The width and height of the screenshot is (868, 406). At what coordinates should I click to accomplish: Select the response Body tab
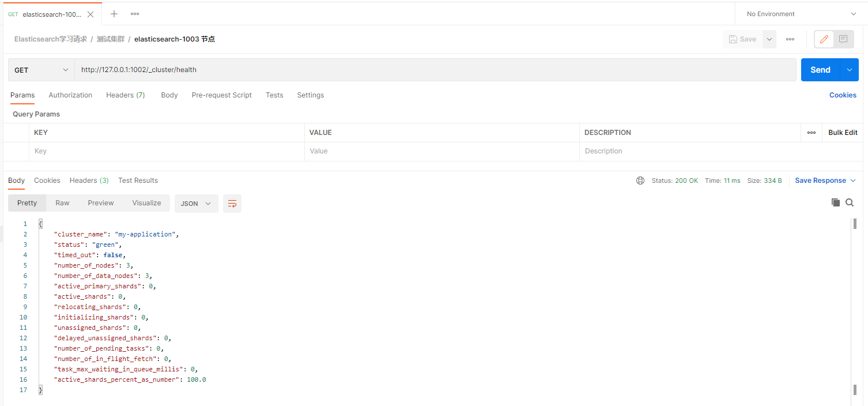tap(16, 181)
